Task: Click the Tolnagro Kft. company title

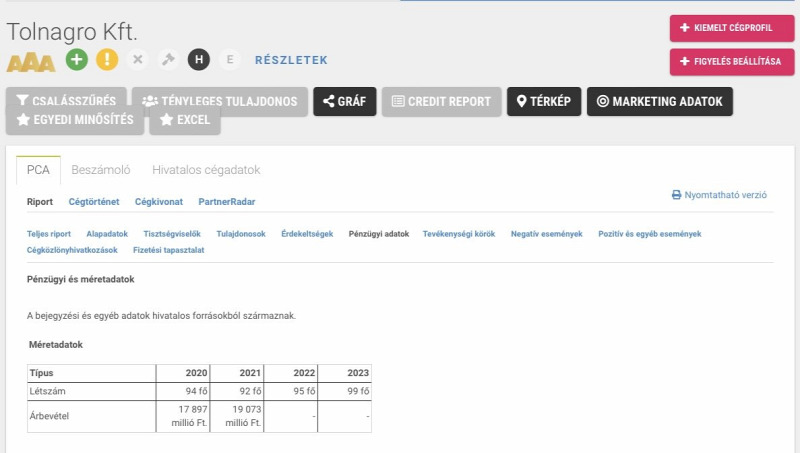Action: tap(72, 32)
